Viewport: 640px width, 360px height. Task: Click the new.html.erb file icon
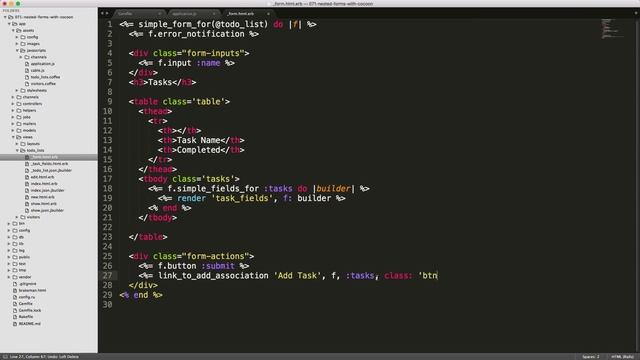[27, 197]
